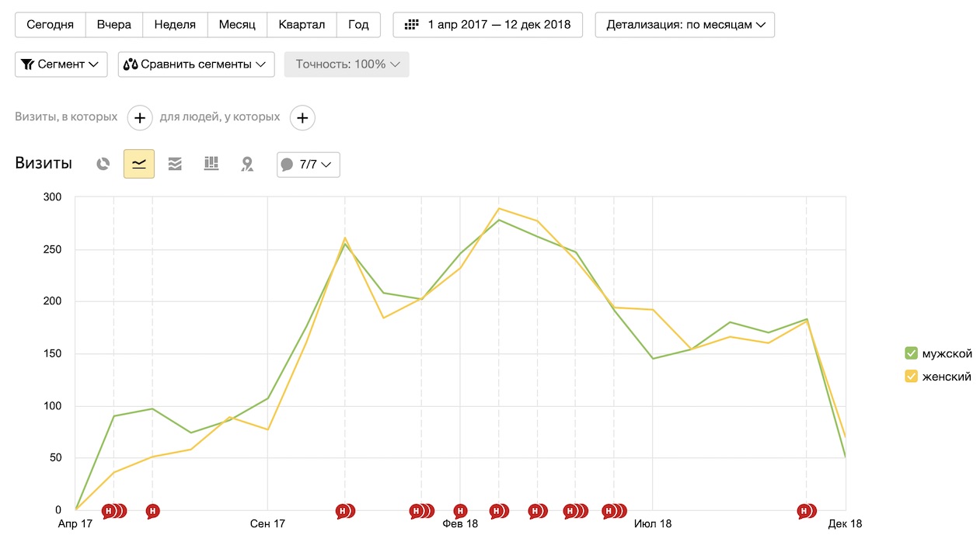Add people condition with plus button
Viewport: 980px width, 556px height.
[302, 118]
